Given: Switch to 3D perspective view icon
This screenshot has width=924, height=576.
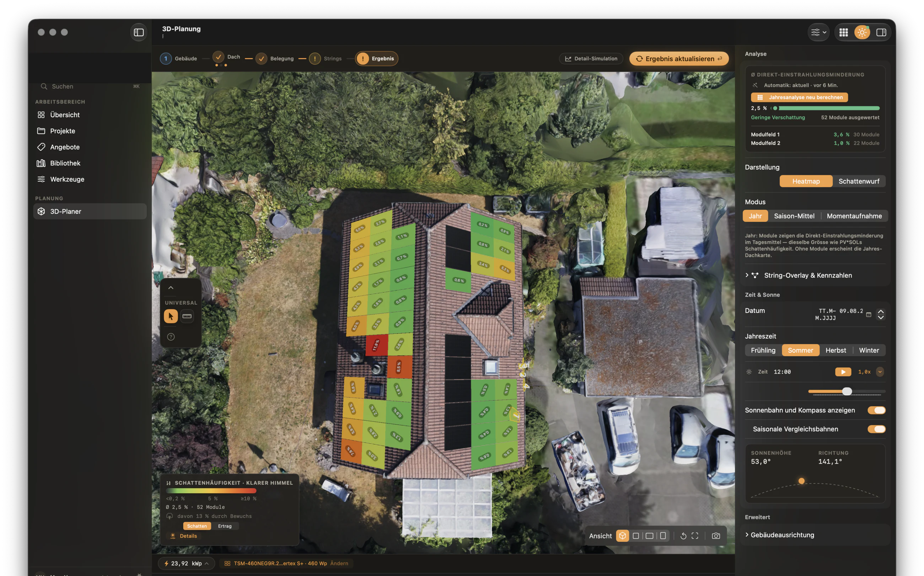Looking at the screenshot, I should (x=622, y=536).
